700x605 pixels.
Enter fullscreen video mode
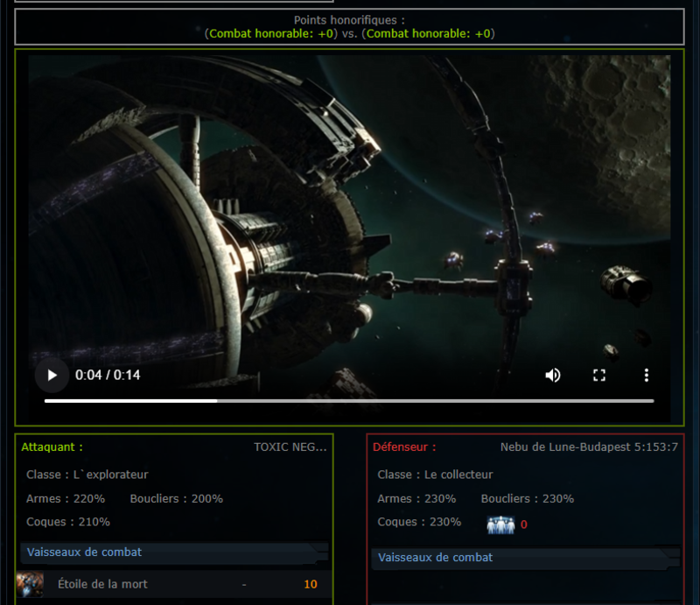(599, 375)
